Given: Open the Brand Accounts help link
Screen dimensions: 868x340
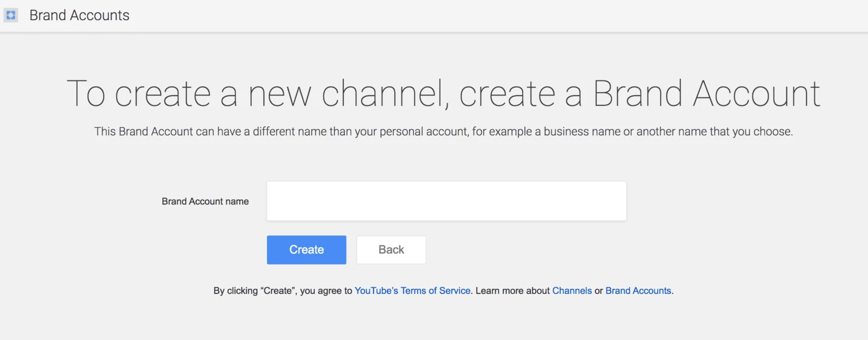Looking at the screenshot, I should pyautogui.click(x=638, y=291).
